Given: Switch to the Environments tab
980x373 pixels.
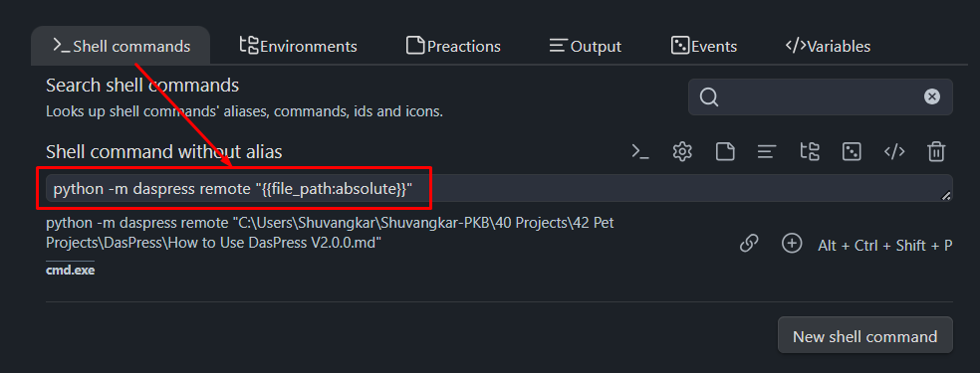Looking at the screenshot, I should [x=299, y=46].
